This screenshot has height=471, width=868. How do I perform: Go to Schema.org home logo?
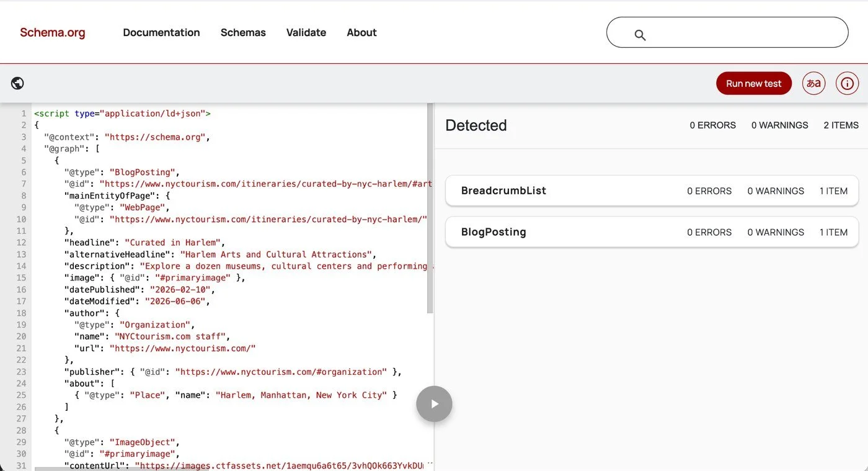click(x=53, y=33)
